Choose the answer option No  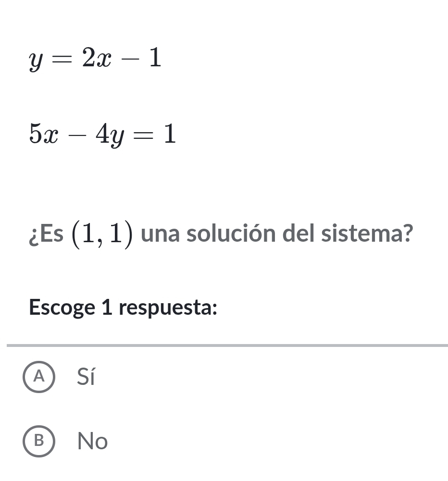coord(91,442)
